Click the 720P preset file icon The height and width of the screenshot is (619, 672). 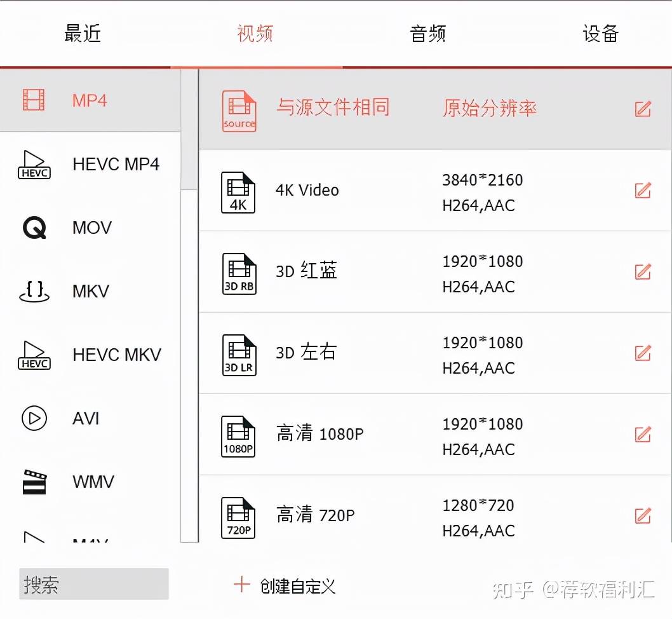[x=238, y=518]
